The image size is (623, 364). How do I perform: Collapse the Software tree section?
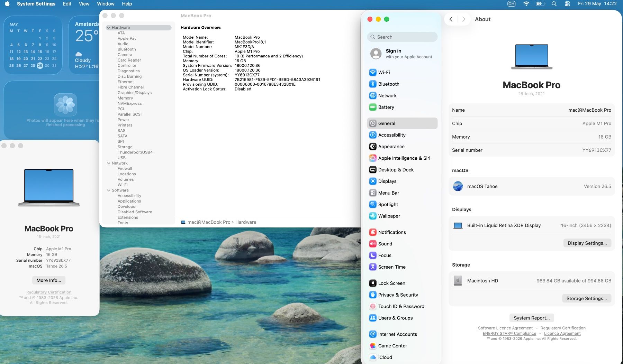109,190
